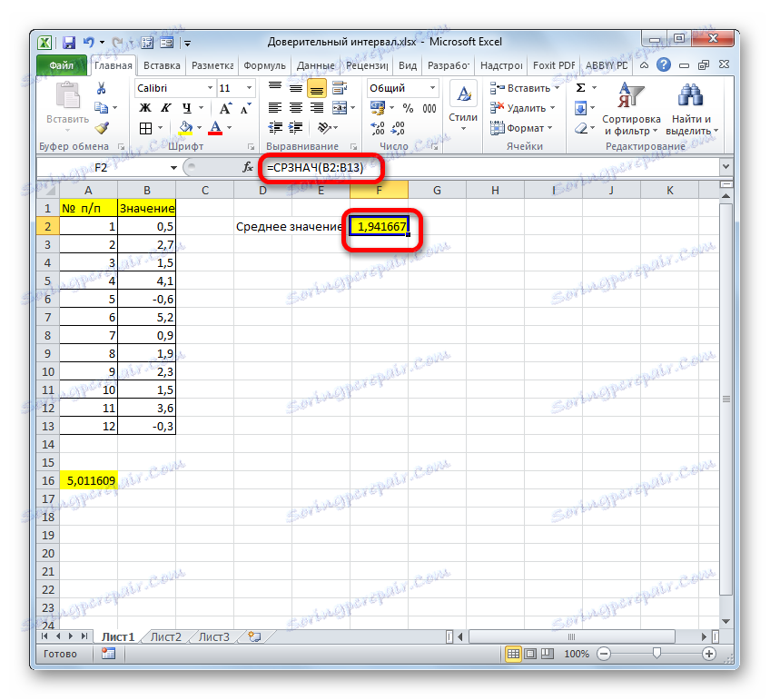Switch to Normal view in the status bar
This screenshot has width=770, height=700.
[513, 654]
